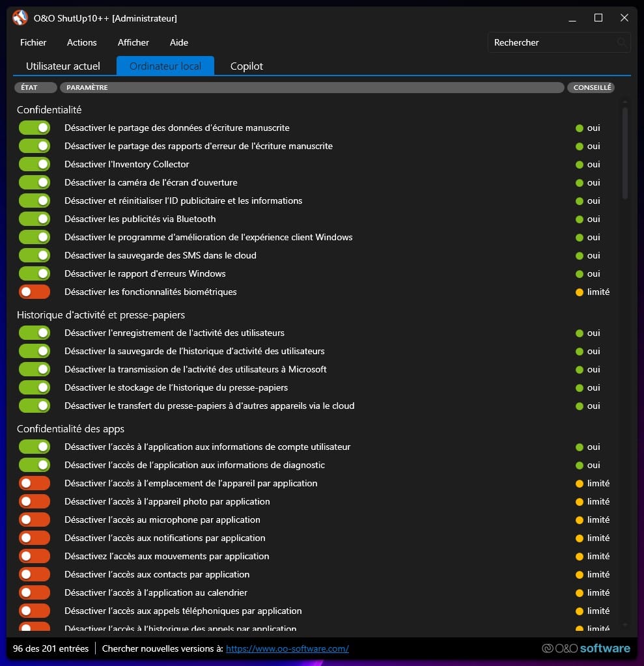Click yellow status dot for biometric features row
The width and height of the screenshot is (644, 666).
(579, 292)
